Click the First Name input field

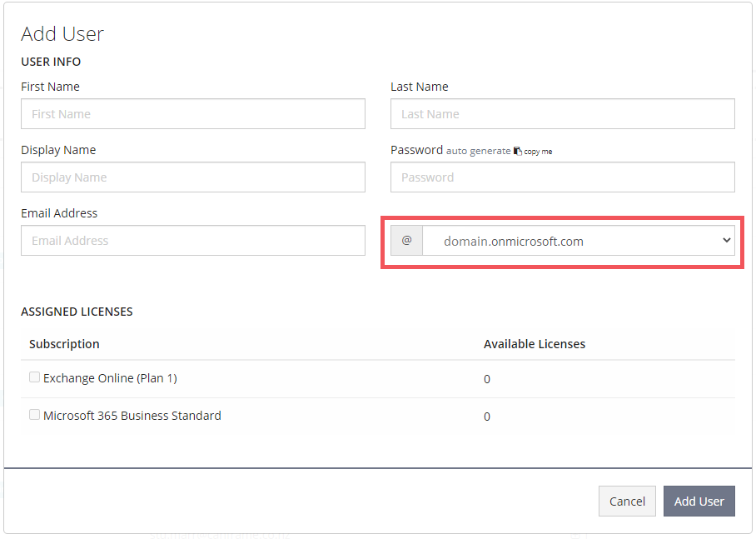pos(193,114)
